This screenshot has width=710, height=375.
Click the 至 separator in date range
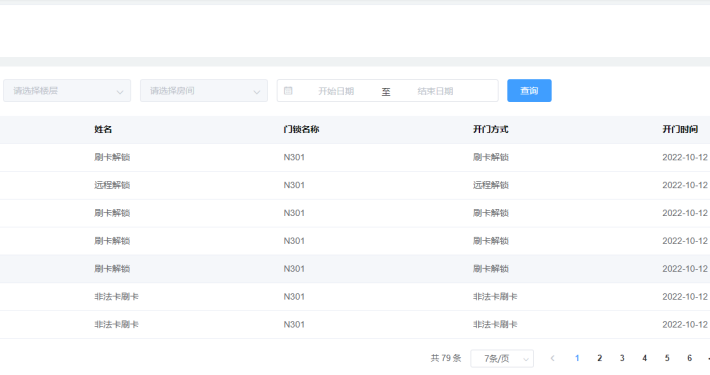coord(386,92)
